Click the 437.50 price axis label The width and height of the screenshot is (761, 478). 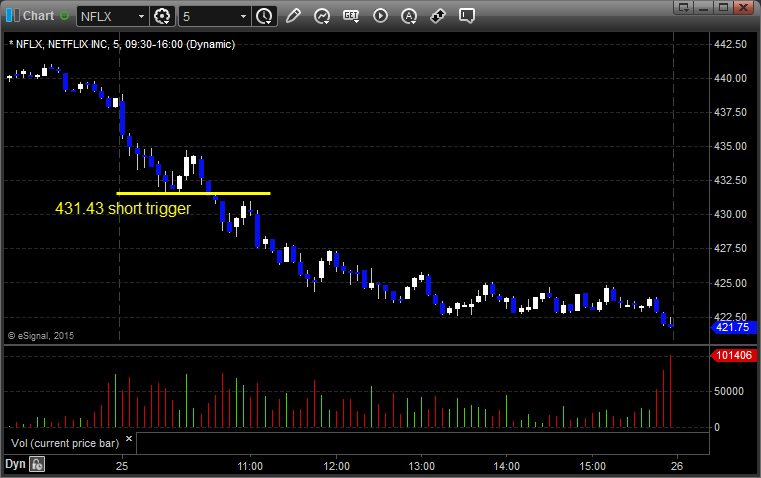[x=730, y=112]
